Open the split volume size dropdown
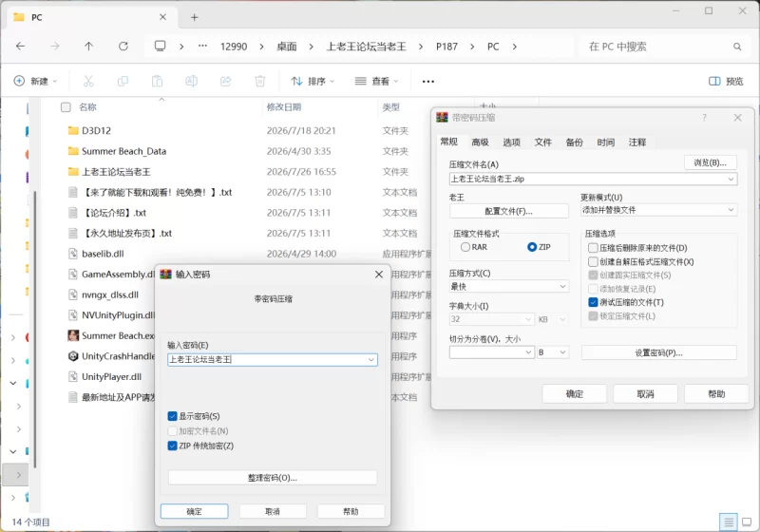 click(x=528, y=352)
